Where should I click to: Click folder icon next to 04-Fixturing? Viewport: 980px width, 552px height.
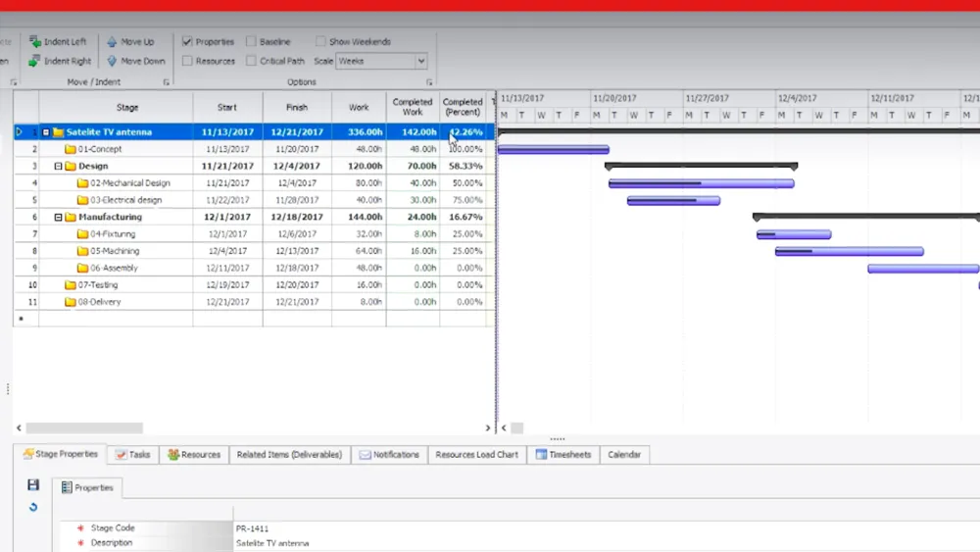(82, 233)
